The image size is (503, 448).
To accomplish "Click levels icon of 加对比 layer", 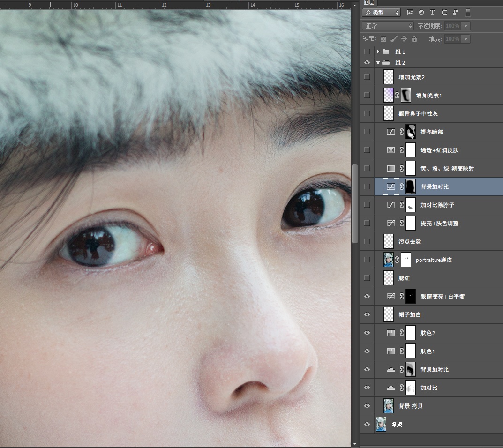I will pyautogui.click(x=390, y=388).
